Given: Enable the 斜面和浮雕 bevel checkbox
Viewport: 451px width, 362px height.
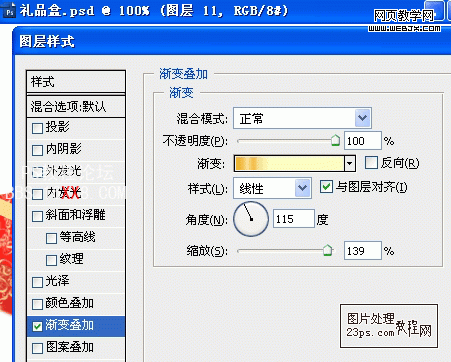Looking at the screenshot, I should coord(37,216).
